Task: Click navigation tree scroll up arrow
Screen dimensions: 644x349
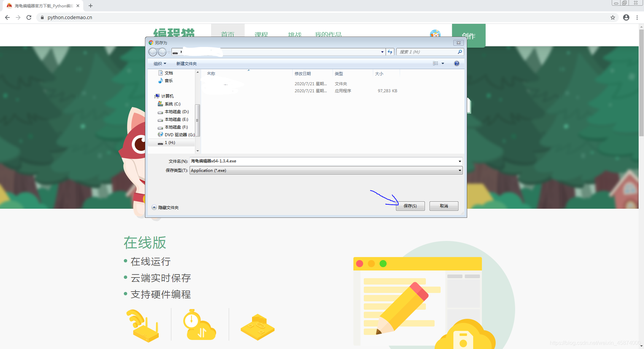Action: click(x=197, y=72)
